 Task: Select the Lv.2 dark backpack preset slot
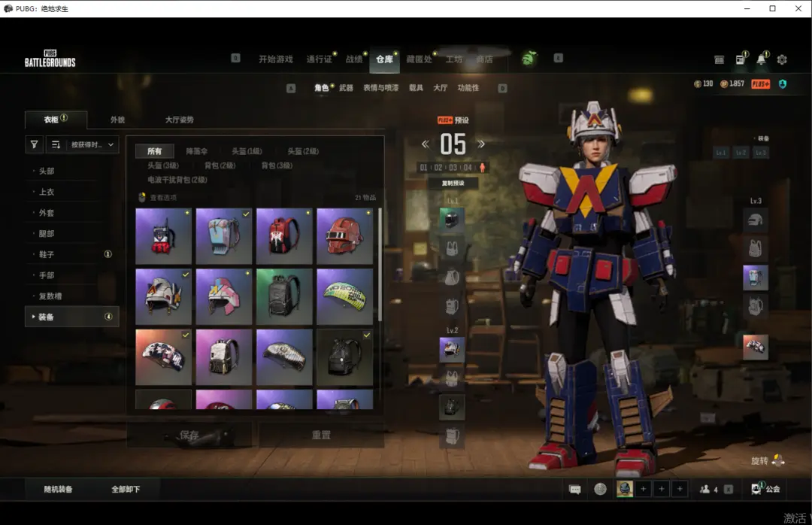(x=452, y=407)
